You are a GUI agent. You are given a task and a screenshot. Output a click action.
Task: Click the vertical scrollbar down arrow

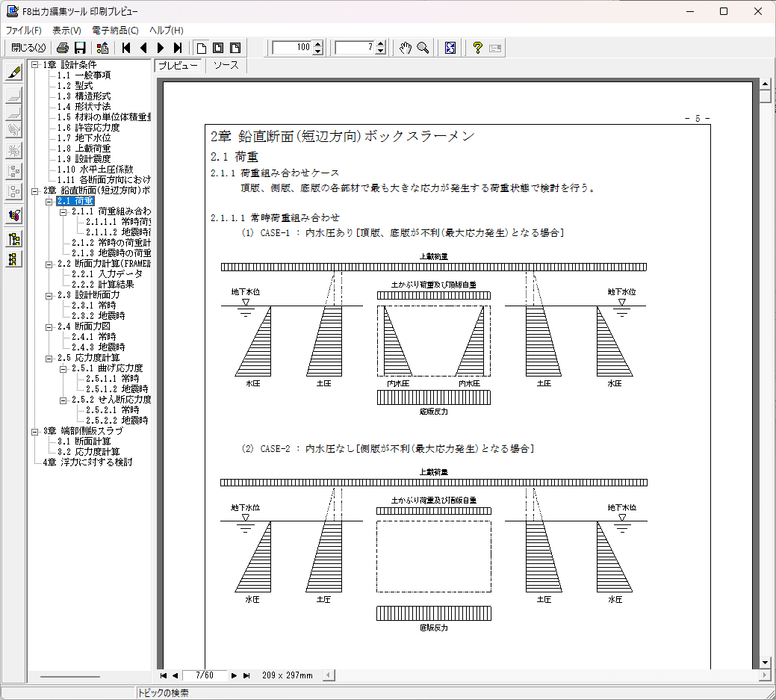[x=765, y=662]
